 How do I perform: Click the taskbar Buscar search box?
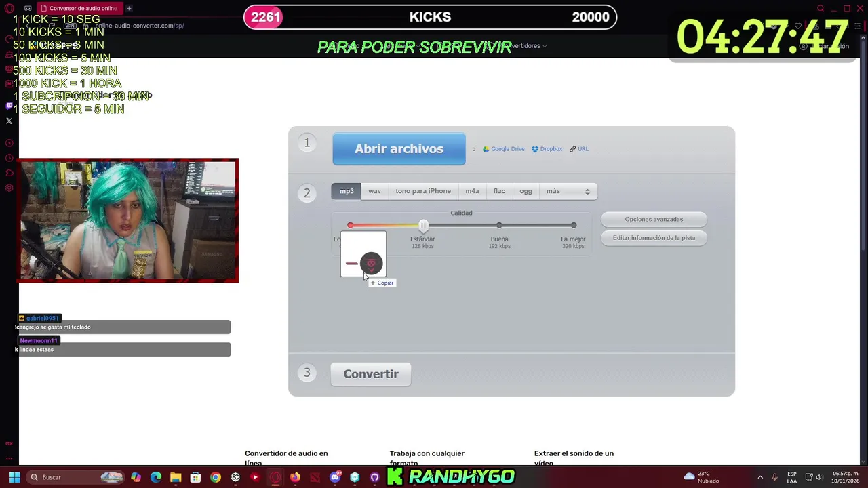point(76,477)
